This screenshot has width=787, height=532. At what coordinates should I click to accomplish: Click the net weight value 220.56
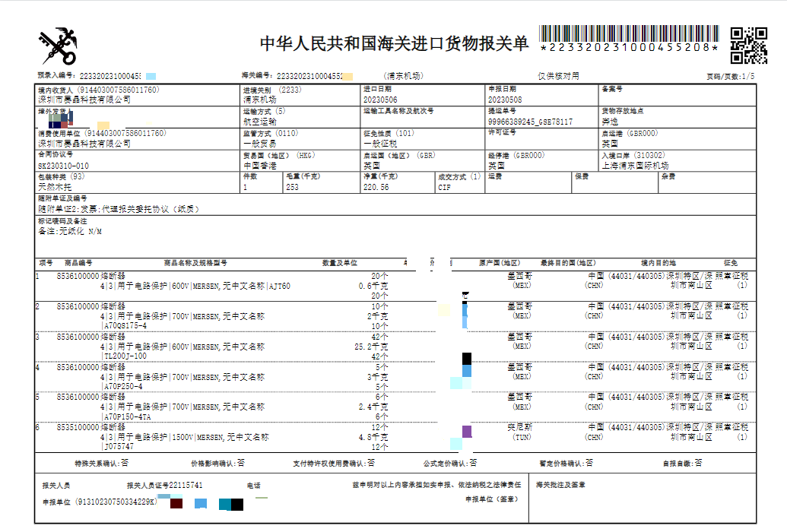pos(376,186)
